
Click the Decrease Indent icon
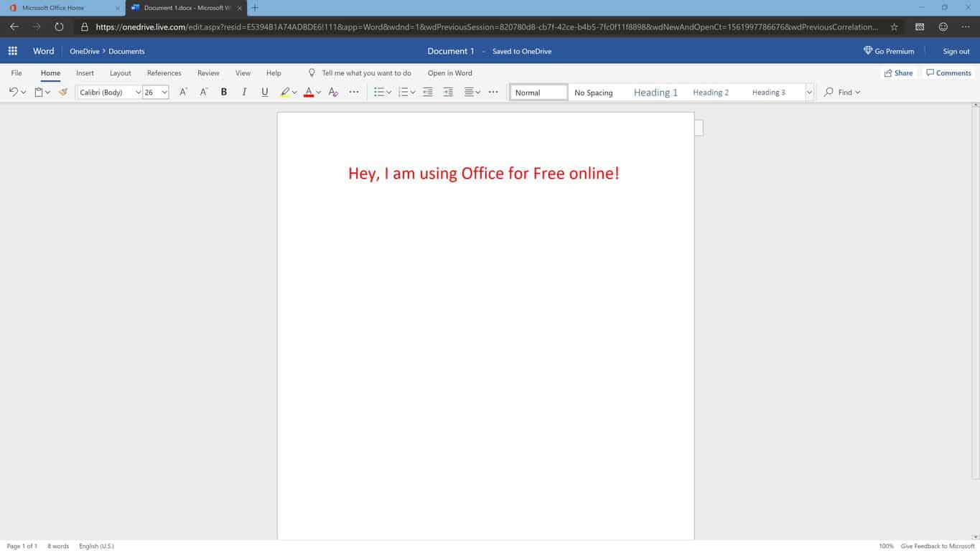pos(428,92)
